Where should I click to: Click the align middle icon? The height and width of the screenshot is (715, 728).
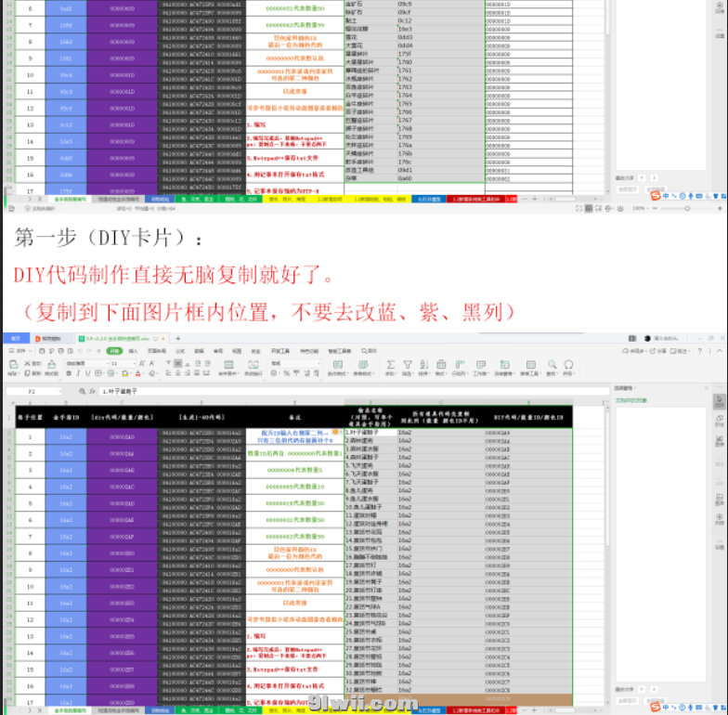point(178,364)
